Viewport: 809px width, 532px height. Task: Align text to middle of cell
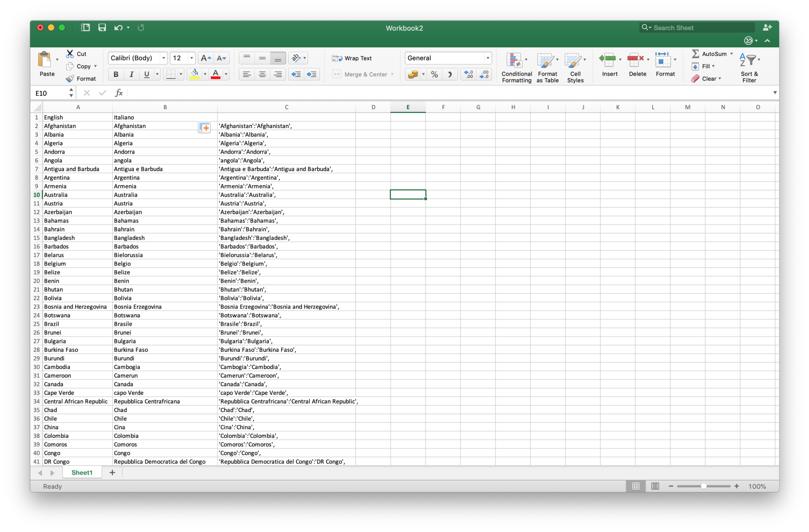click(262, 58)
